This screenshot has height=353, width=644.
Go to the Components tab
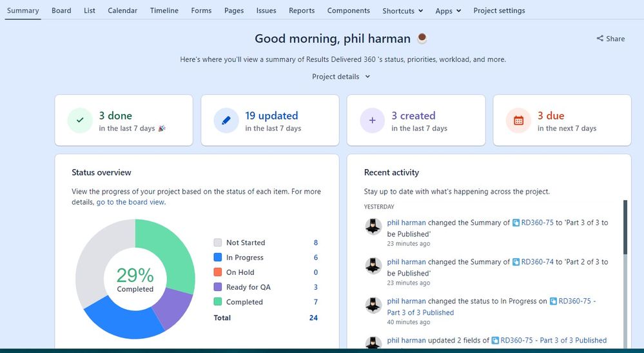coord(348,11)
